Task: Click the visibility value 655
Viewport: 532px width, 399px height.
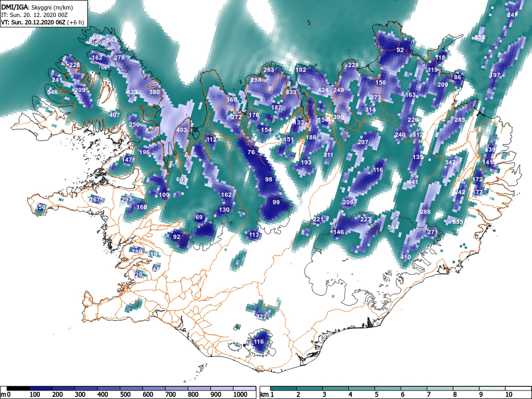Action: point(458,222)
